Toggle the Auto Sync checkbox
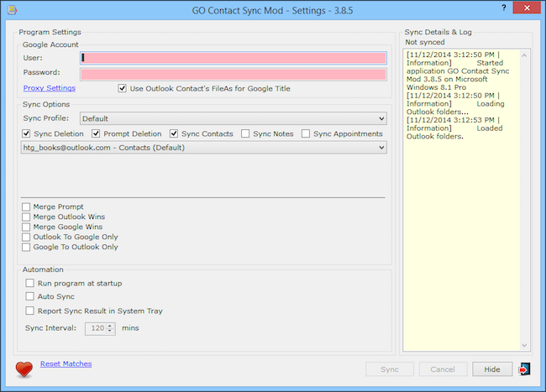The image size is (546, 392). click(30, 296)
